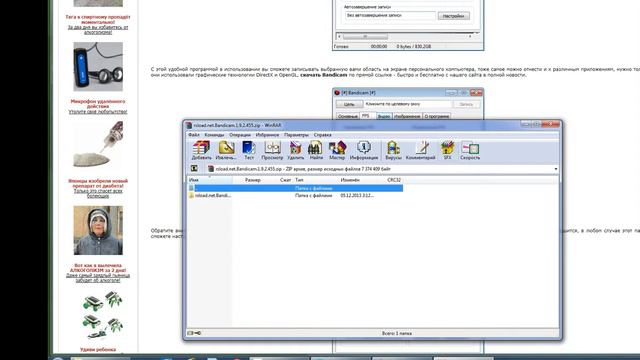Click the Добавить (Add) toolbar icon in WinRAR
The height and width of the screenshot is (360, 640).
tap(201, 150)
